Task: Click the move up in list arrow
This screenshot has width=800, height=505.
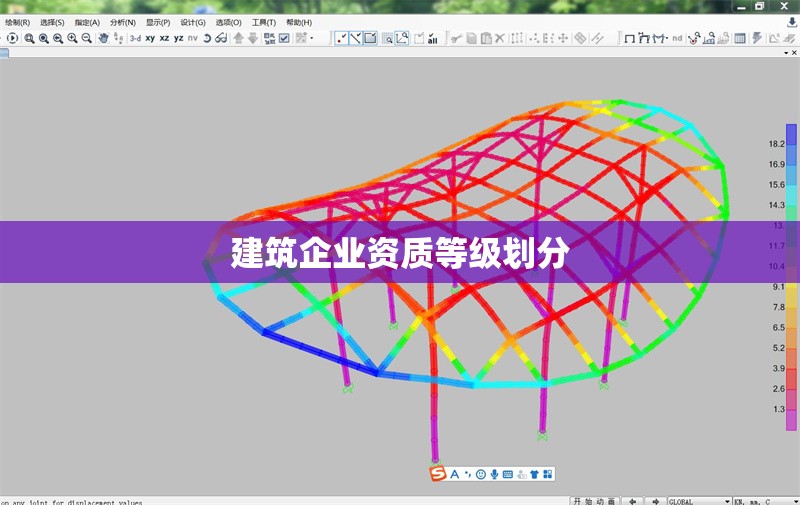Action: (238, 38)
